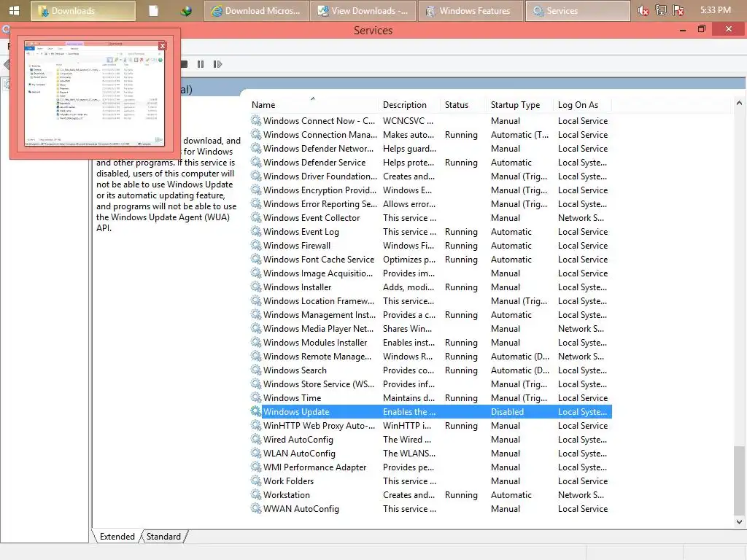Select Windows Media Player Network service name
The width and height of the screenshot is (747, 560).
tap(318, 329)
